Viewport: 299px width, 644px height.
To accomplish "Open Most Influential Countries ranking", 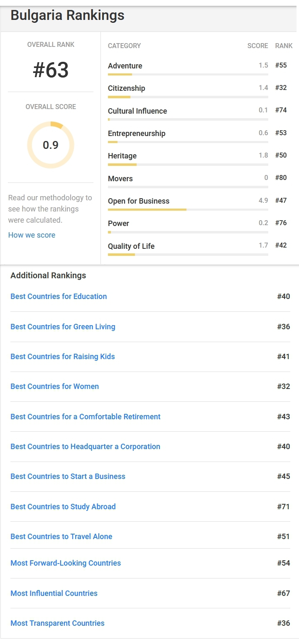I will (x=54, y=593).
